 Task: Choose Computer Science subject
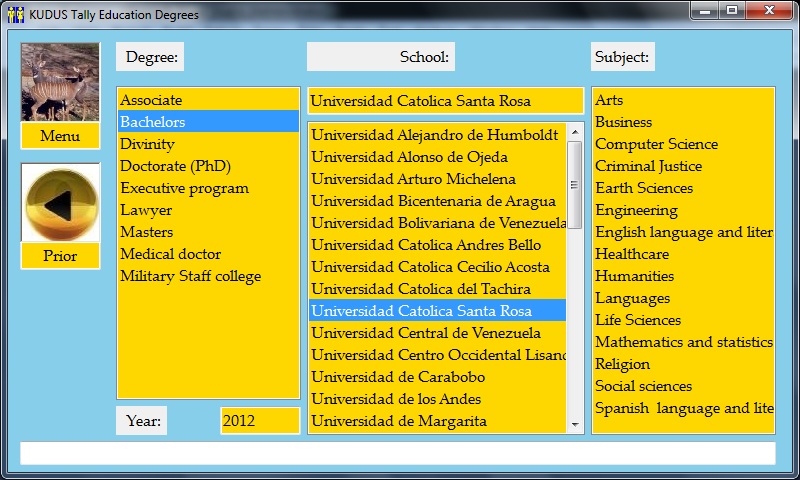[656, 144]
